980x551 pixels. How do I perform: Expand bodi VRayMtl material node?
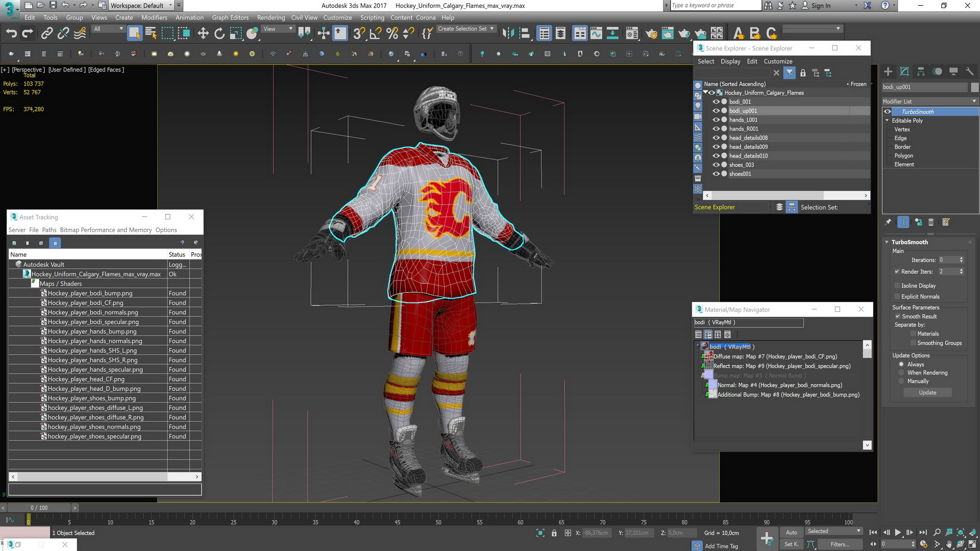click(698, 346)
